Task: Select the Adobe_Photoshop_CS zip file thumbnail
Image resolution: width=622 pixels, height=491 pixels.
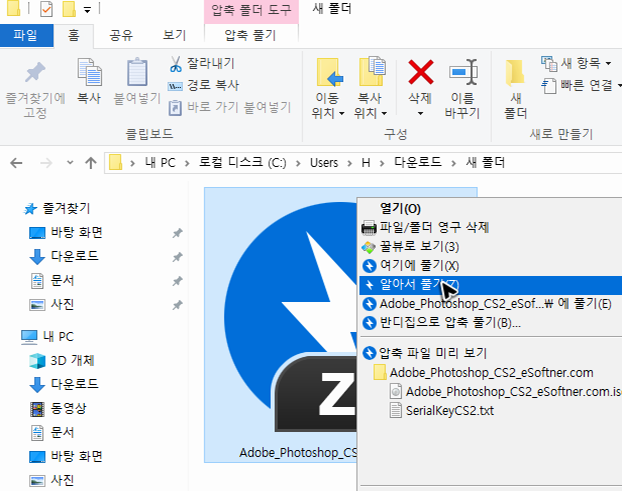Action: (280, 324)
